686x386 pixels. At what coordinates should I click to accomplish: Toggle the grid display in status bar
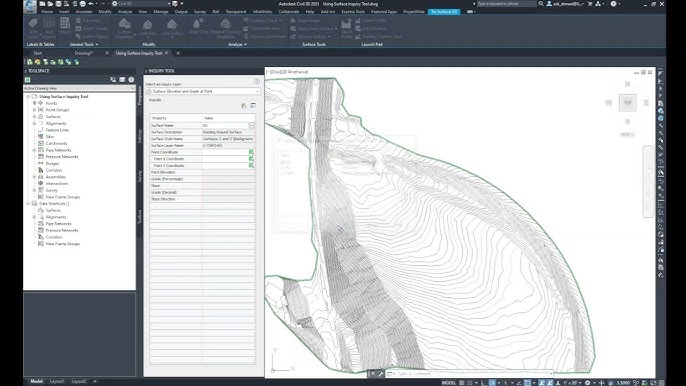tap(462, 382)
